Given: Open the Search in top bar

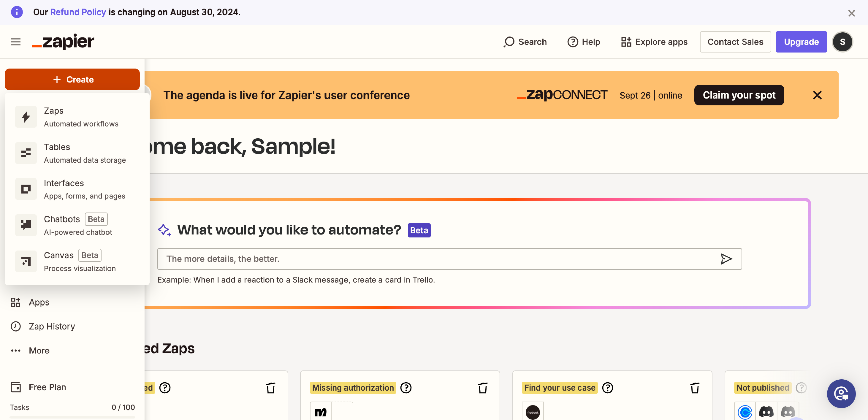Looking at the screenshot, I should pos(525,42).
